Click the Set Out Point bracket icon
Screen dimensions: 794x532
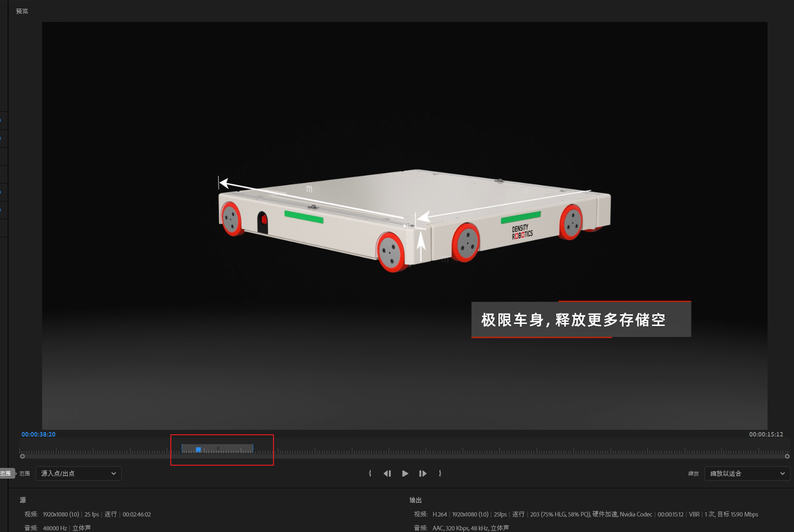(440, 473)
